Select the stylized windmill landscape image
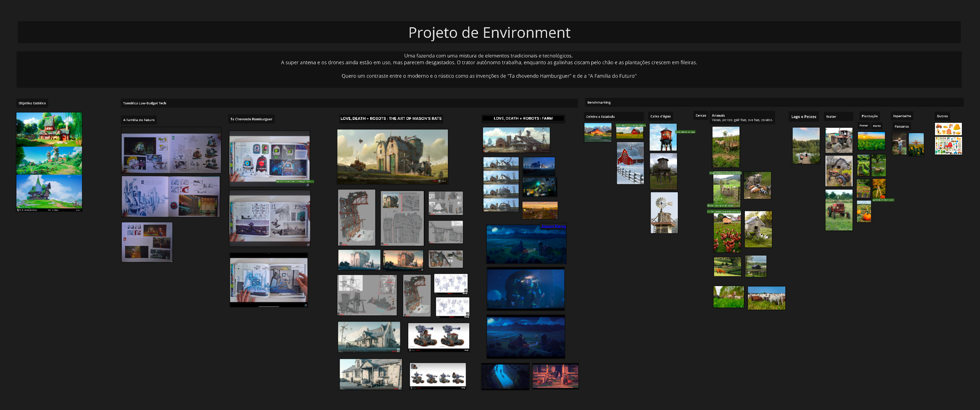Screen dimensions: 980x410 click(49, 161)
